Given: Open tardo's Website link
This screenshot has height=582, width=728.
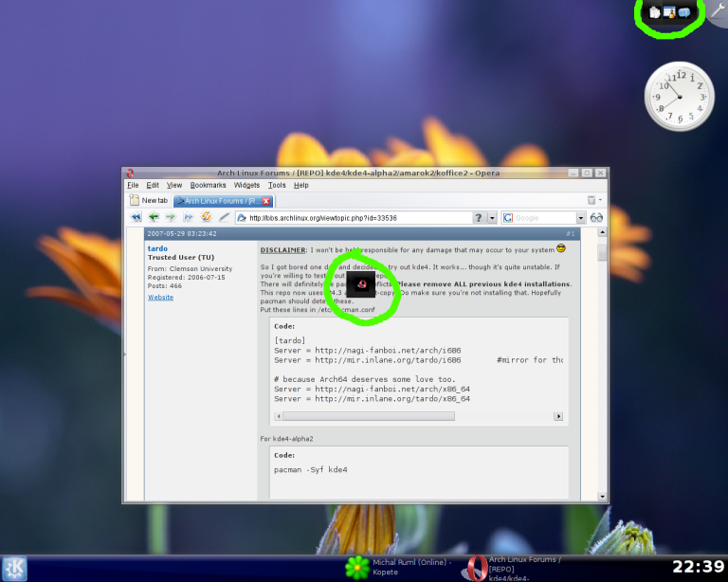Looking at the screenshot, I should coord(160,297).
